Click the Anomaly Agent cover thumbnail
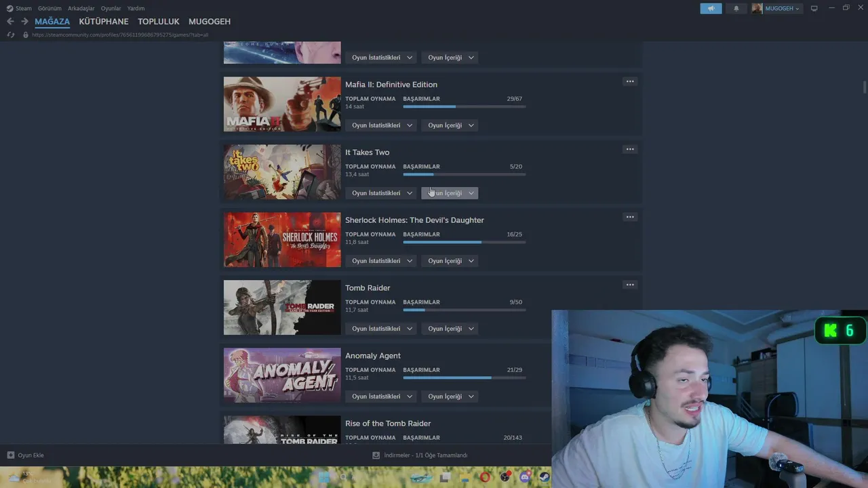 pyautogui.click(x=282, y=375)
